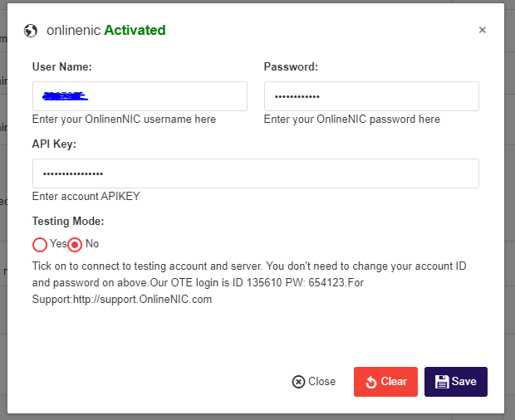Click the API Key input field
Viewport: 515px width, 420px height.
point(256,173)
